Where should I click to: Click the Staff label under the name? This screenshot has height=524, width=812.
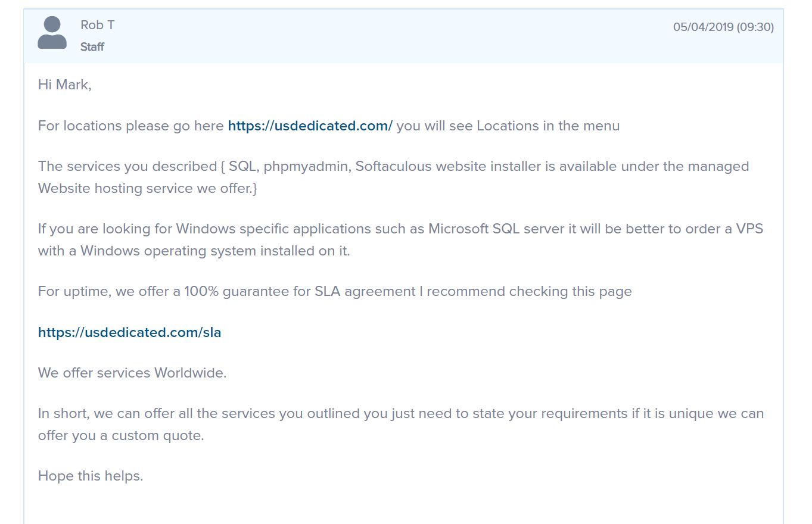click(92, 47)
